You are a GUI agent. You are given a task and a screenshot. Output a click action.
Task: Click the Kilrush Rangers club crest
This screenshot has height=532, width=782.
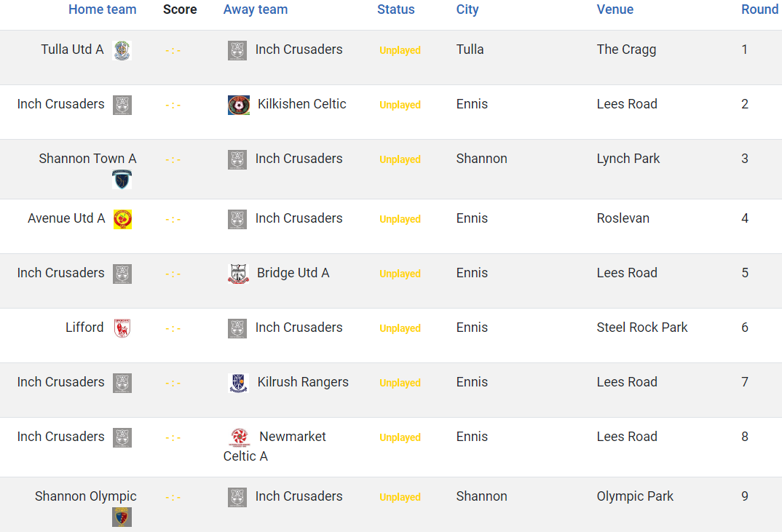point(238,384)
